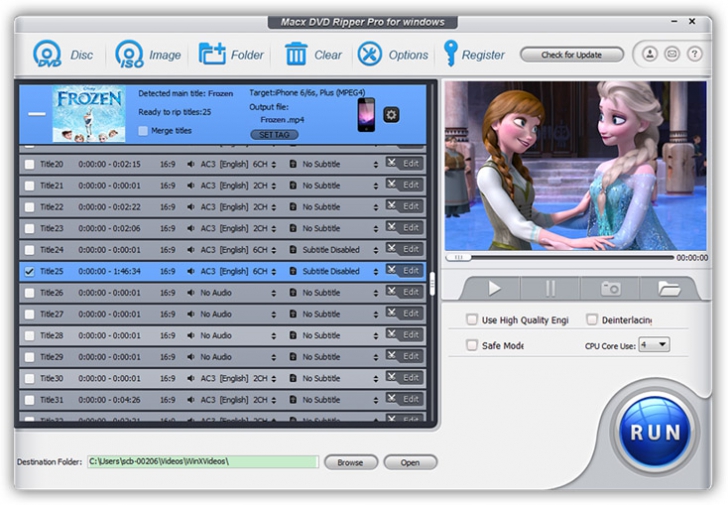
Task: Click scissors Edit button for Title29
Action: [405, 356]
